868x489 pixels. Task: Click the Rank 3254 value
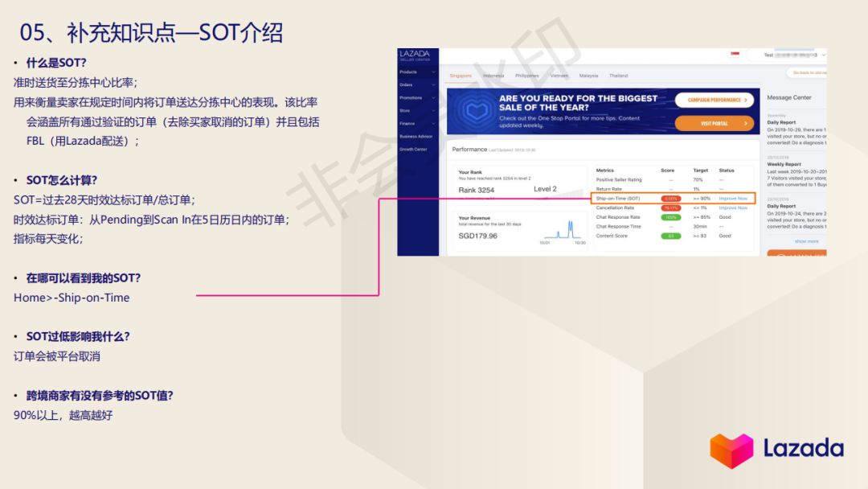coord(476,190)
